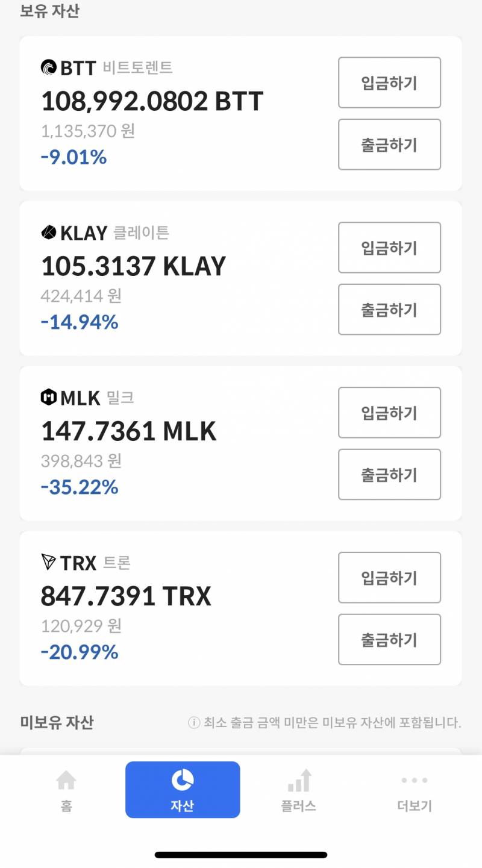Tap the 더보기 three dots icon
This screenshot has height=868, width=482.
click(x=415, y=781)
